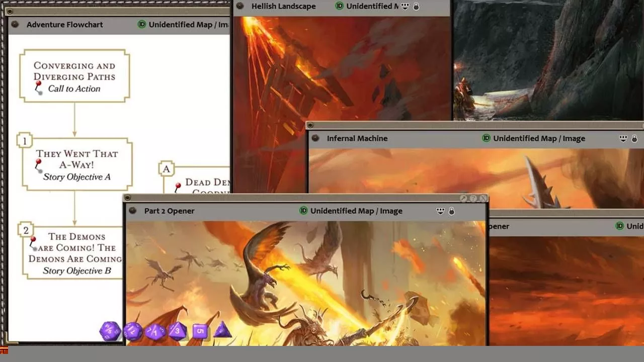Click the round handle above Infernal Machine header
Viewport: 644px width, 362px height.
pyautogui.click(x=310, y=125)
